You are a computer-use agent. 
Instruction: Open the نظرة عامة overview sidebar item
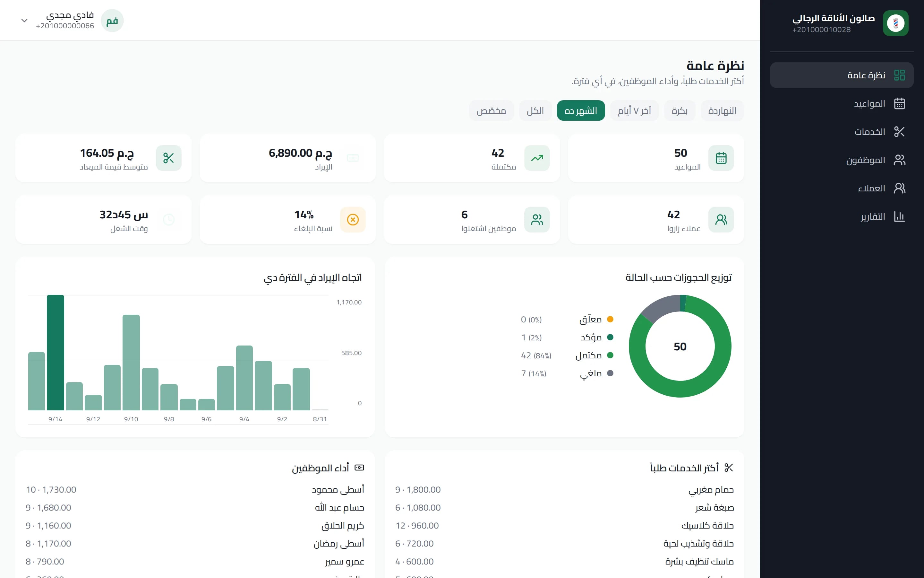coord(842,75)
